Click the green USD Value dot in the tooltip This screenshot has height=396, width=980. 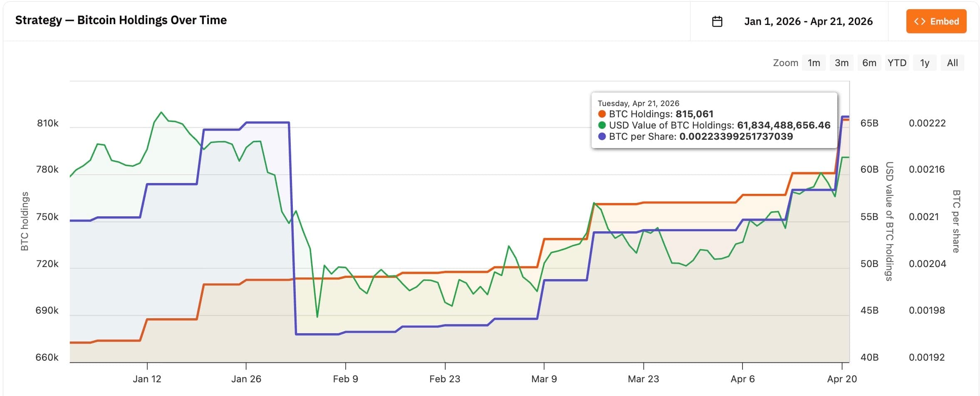point(601,125)
